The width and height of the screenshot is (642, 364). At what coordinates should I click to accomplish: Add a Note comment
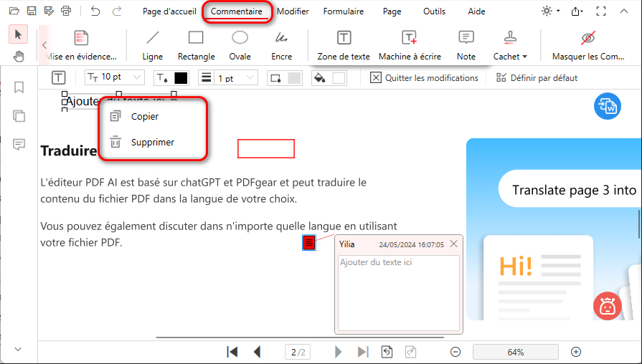click(x=466, y=45)
